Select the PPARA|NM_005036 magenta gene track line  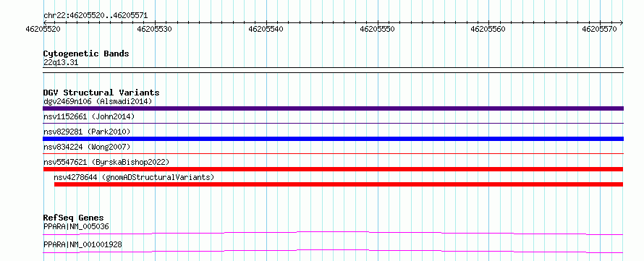(333, 233)
